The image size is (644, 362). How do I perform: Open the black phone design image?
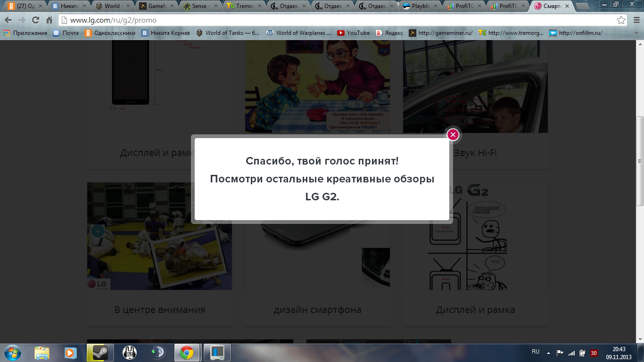click(317, 257)
